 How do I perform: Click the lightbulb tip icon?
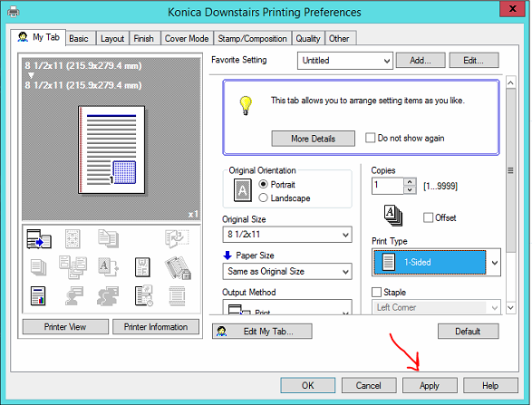[x=246, y=105]
